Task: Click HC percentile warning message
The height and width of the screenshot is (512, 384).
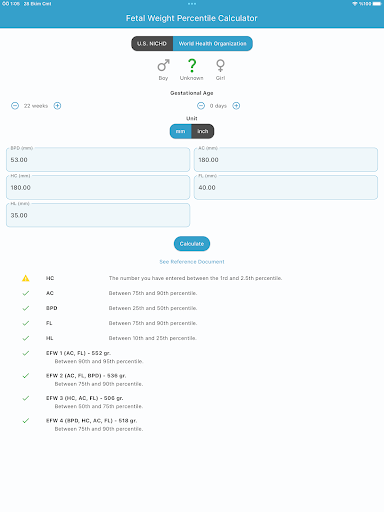Action: coord(195,278)
